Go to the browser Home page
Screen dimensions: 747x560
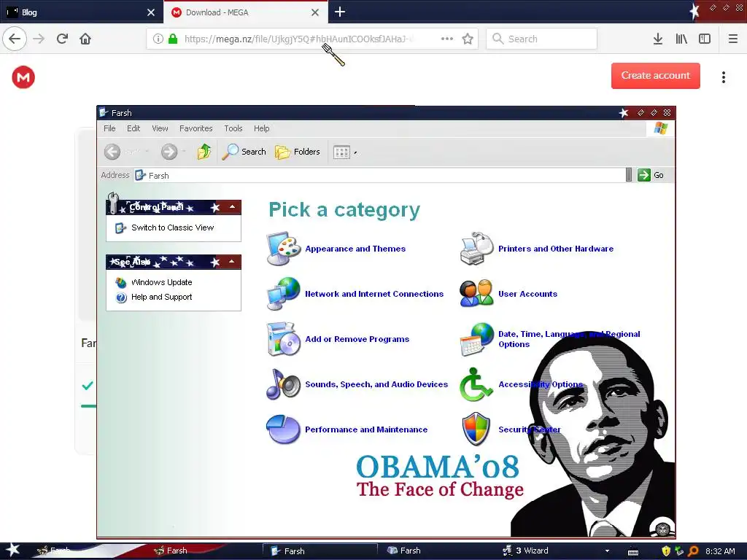[x=85, y=39]
